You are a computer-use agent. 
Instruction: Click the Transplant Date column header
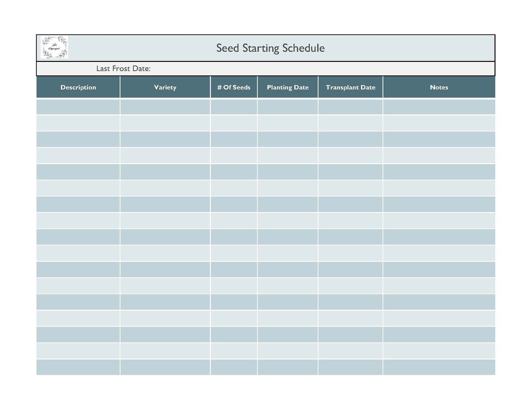click(350, 87)
